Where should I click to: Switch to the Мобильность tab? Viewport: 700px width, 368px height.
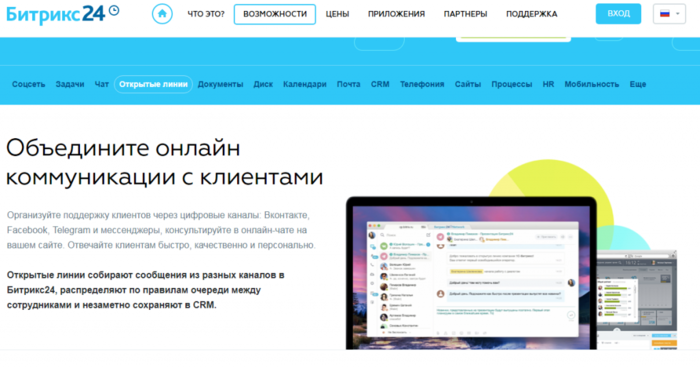pyautogui.click(x=592, y=84)
